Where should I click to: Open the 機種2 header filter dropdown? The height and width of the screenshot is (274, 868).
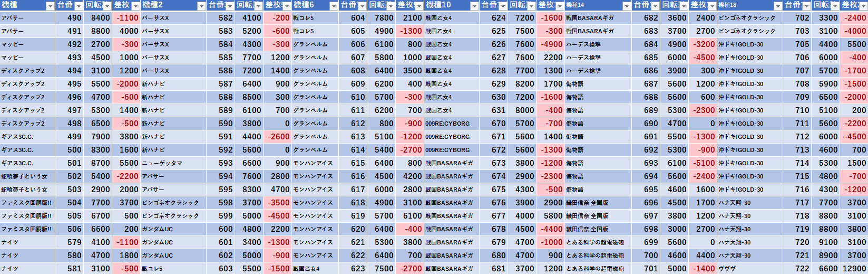pos(201,6)
